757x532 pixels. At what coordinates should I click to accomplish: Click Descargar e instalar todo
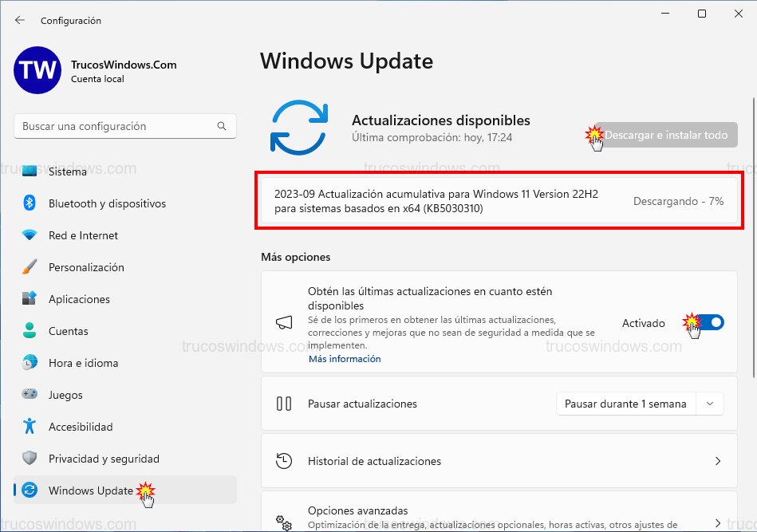tap(667, 135)
